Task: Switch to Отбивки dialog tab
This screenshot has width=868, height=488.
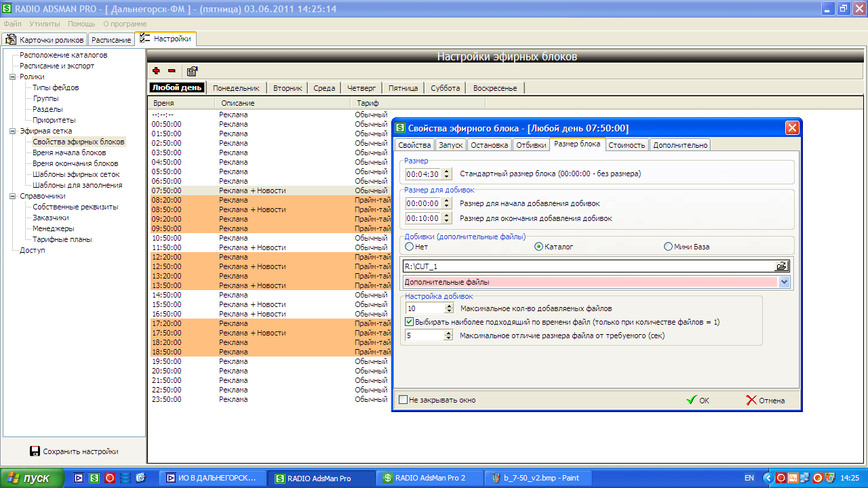Action: click(531, 145)
